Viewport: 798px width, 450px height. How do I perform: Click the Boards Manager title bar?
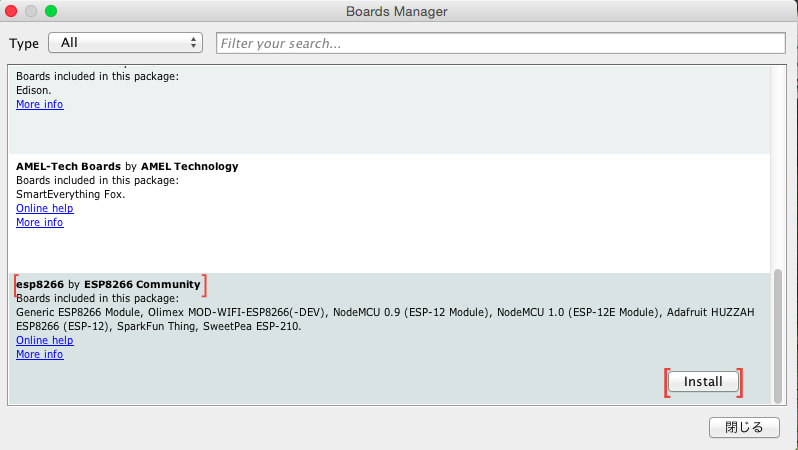[397, 11]
